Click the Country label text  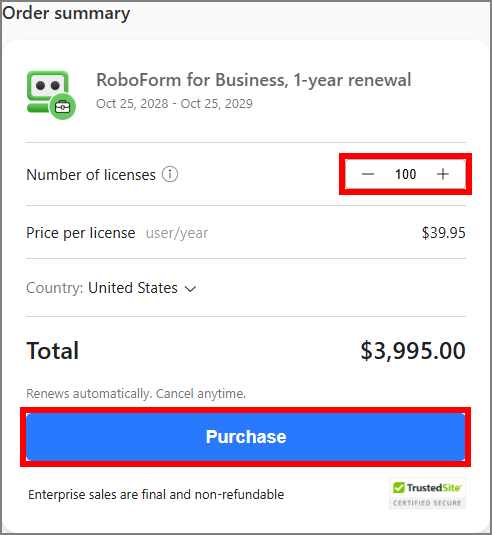[x=55, y=288]
